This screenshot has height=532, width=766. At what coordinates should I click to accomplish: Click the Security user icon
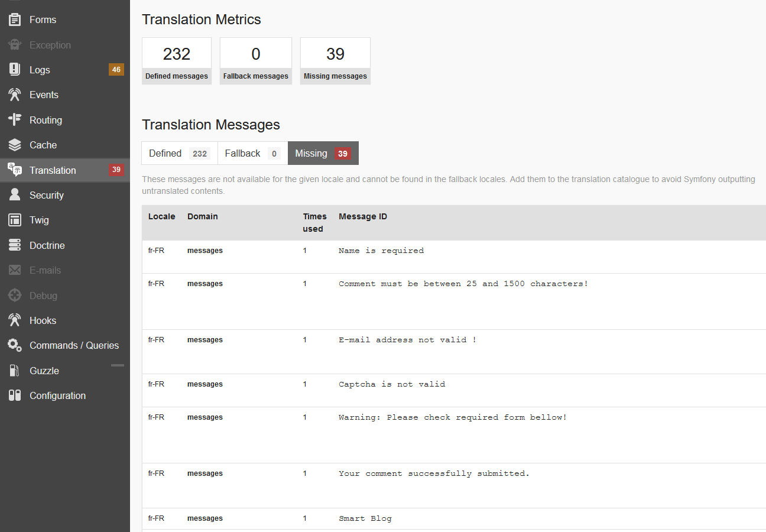tap(15, 195)
